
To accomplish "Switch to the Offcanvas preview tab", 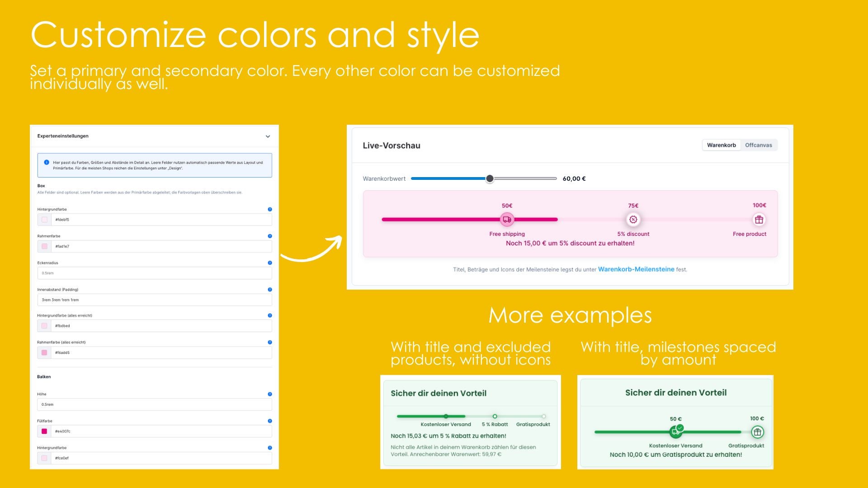I will pos(759,145).
